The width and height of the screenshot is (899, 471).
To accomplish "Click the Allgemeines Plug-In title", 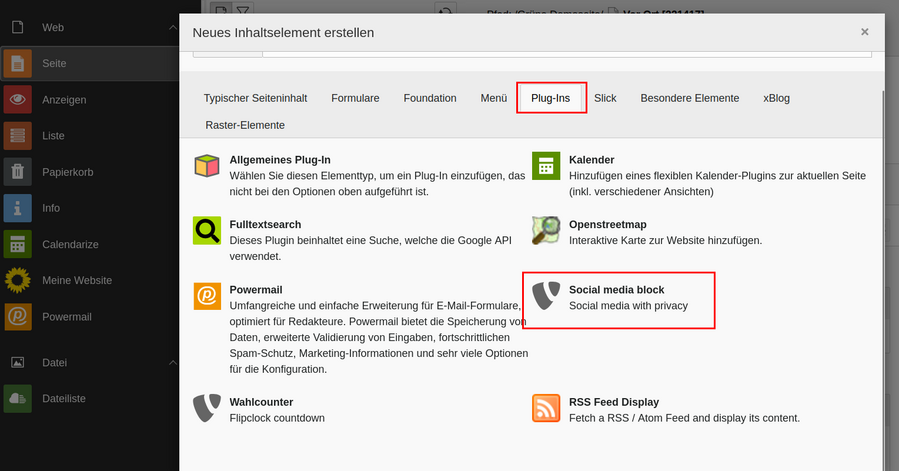I will [x=280, y=160].
